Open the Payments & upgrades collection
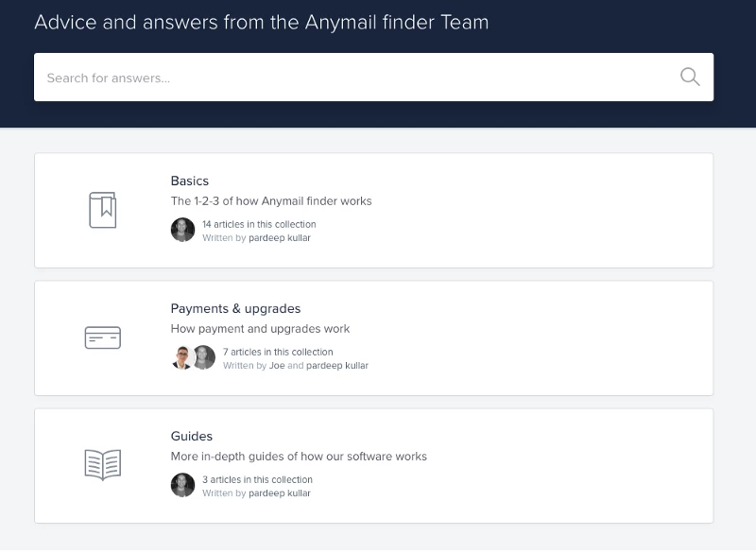The height and width of the screenshot is (553, 756). 235,308
